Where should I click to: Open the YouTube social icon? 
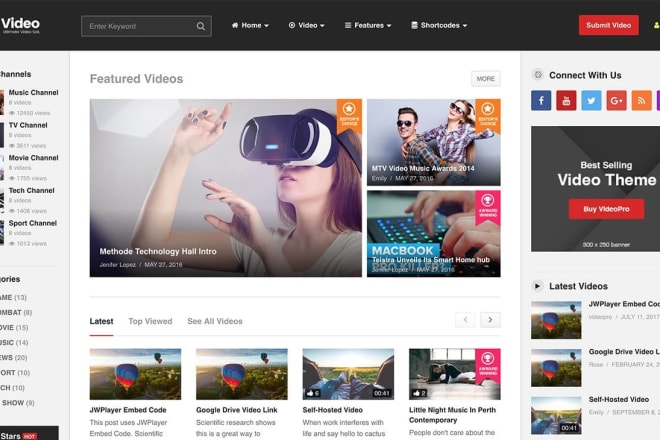click(x=566, y=101)
